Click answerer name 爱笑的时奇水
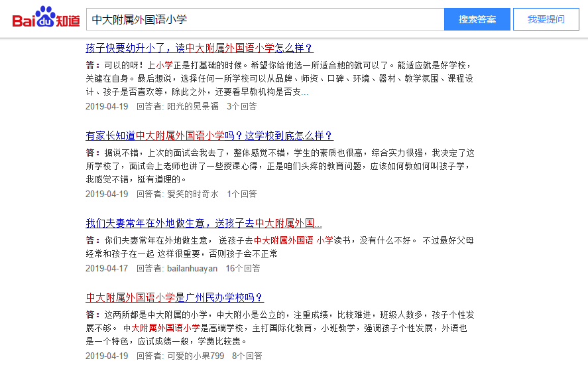The image size is (588, 365). 193,194
